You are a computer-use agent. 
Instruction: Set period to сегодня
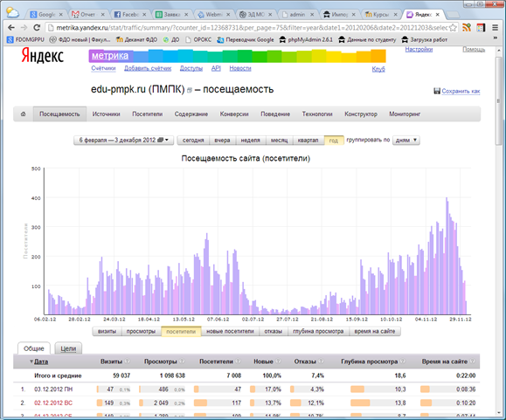click(193, 141)
